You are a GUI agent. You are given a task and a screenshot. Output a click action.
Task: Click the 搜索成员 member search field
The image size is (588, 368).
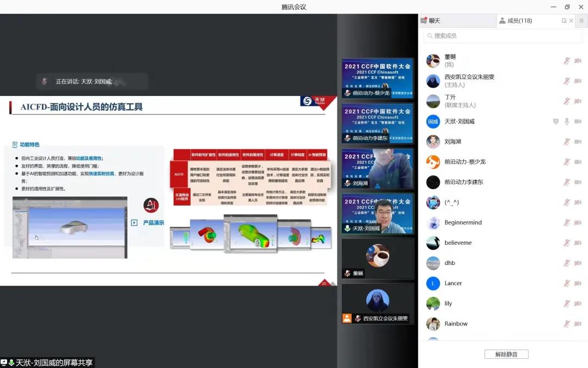[503, 36]
